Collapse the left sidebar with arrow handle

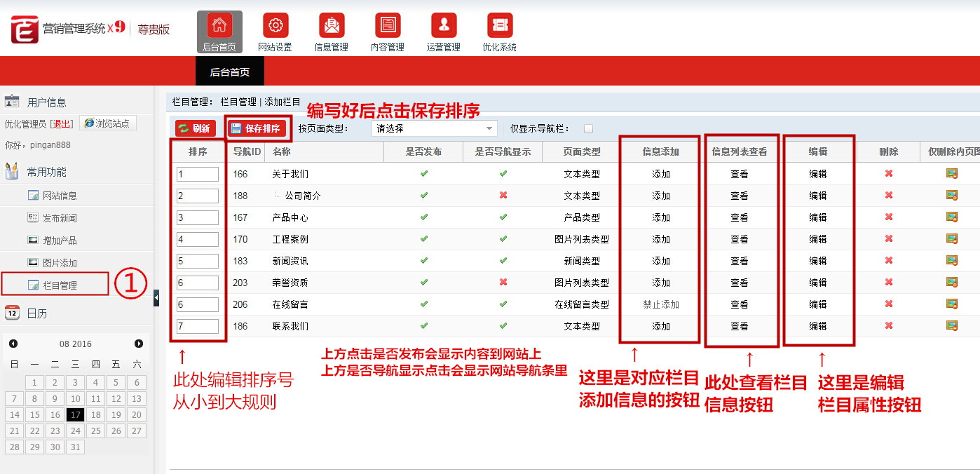tap(156, 299)
